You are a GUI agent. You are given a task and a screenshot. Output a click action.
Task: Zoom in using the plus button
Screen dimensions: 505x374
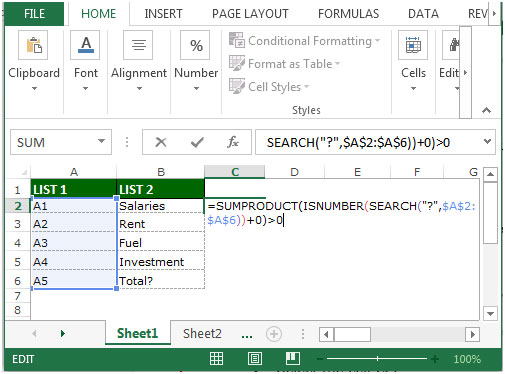(435, 359)
